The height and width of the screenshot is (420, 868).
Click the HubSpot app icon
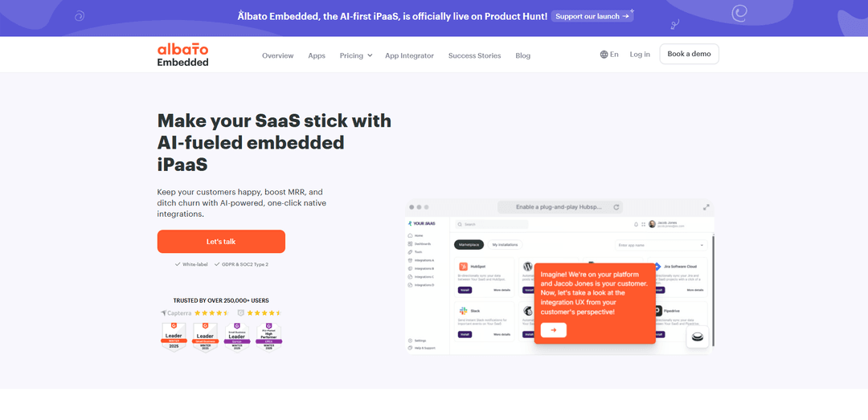coord(462,266)
